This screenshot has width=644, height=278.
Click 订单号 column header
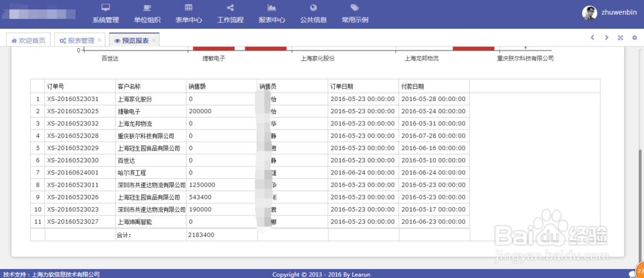(x=80, y=86)
